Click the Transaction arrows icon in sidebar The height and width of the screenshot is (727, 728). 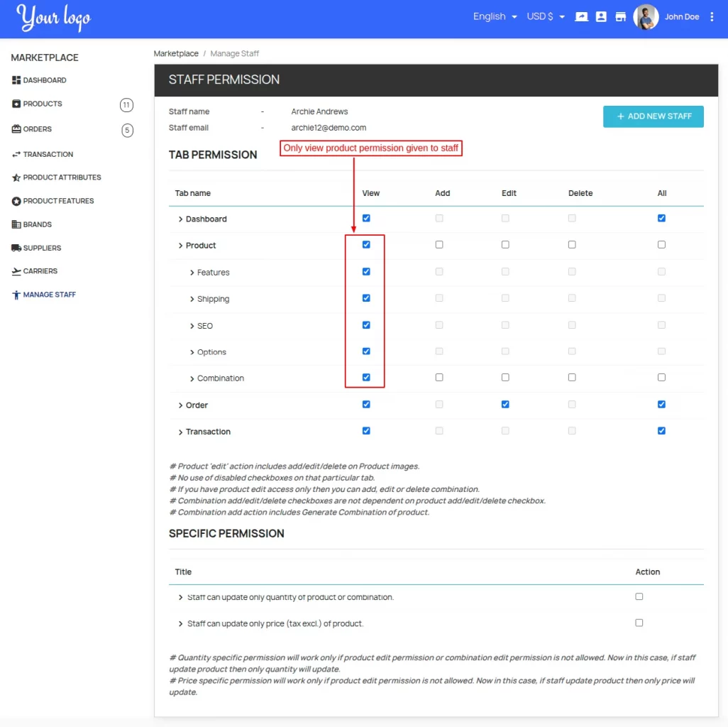pyautogui.click(x=16, y=154)
